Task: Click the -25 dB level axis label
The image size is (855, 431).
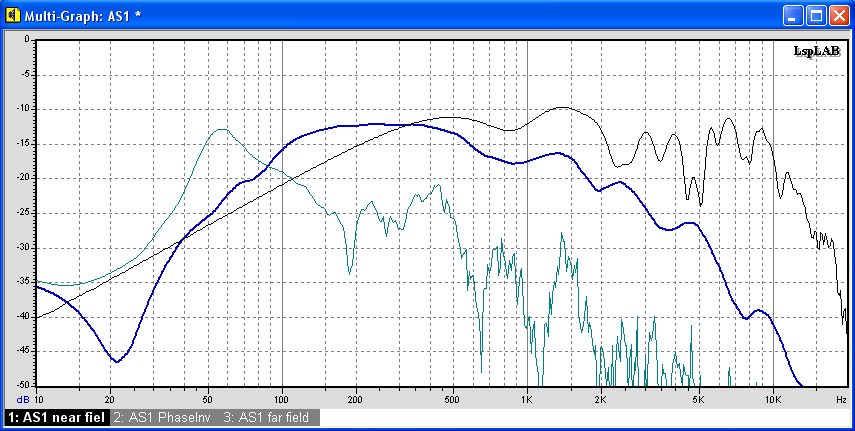Action: pos(23,213)
